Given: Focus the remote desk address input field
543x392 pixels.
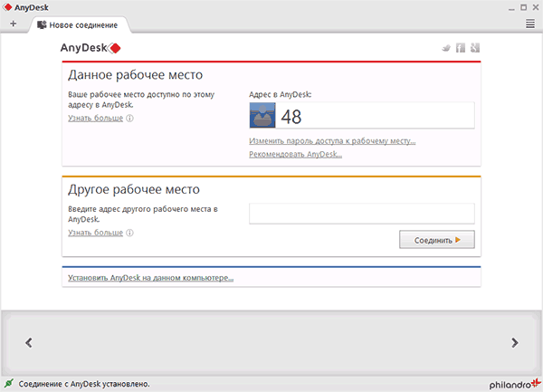Looking at the screenshot, I should [361, 214].
